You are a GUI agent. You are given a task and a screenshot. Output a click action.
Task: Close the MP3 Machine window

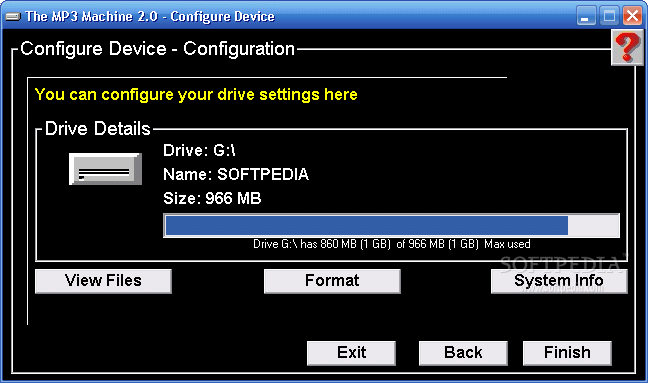point(632,17)
